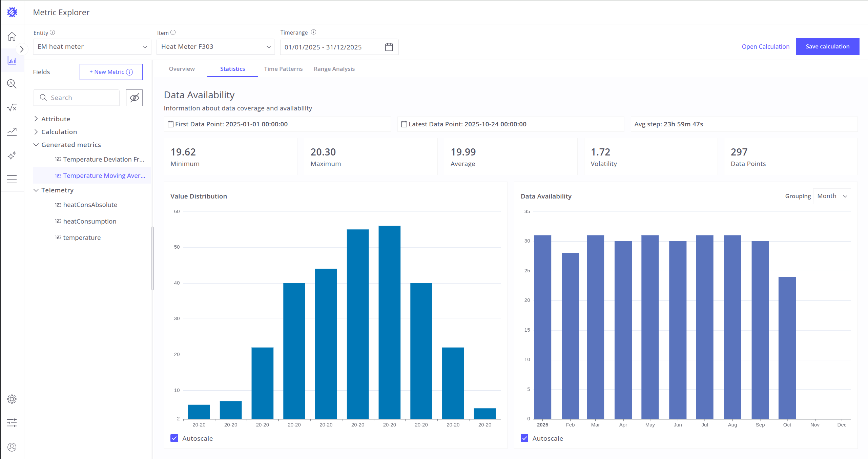Click the sparkle AI icon in sidebar
The image size is (868, 459).
12,155
